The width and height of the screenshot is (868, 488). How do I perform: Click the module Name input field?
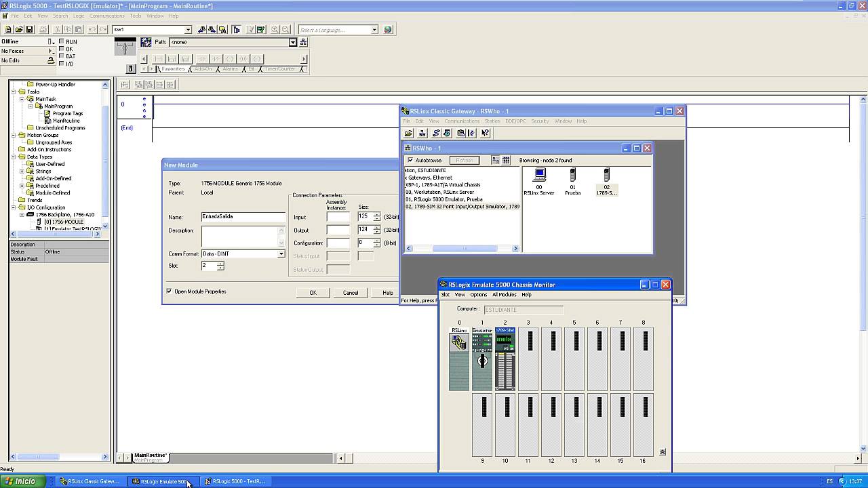point(243,217)
